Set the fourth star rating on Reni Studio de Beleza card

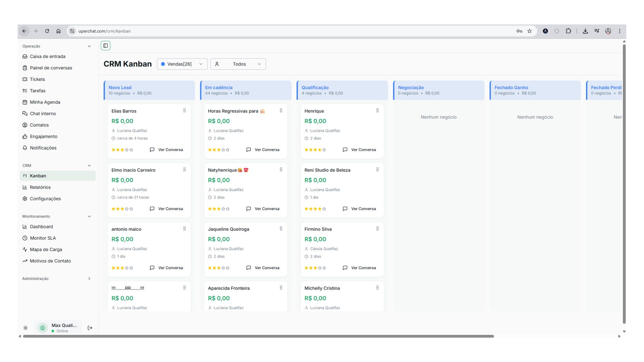click(x=320, y=209)
